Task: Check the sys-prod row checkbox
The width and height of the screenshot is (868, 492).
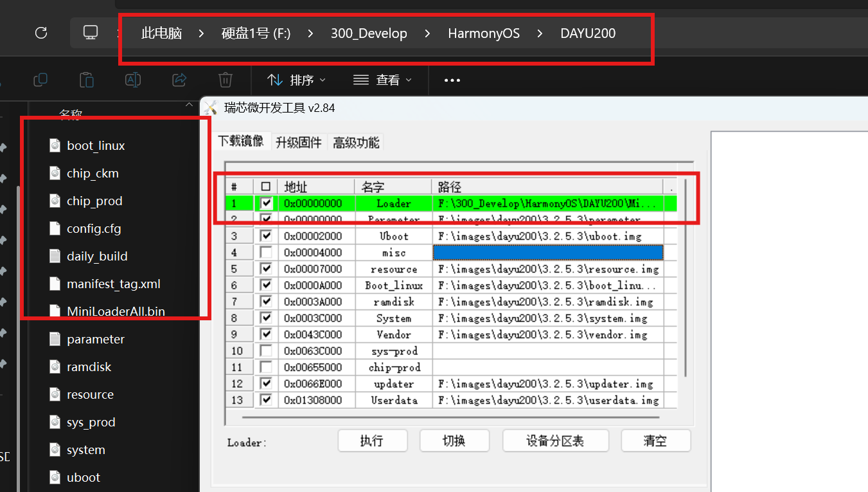Action: click(266, 351)
